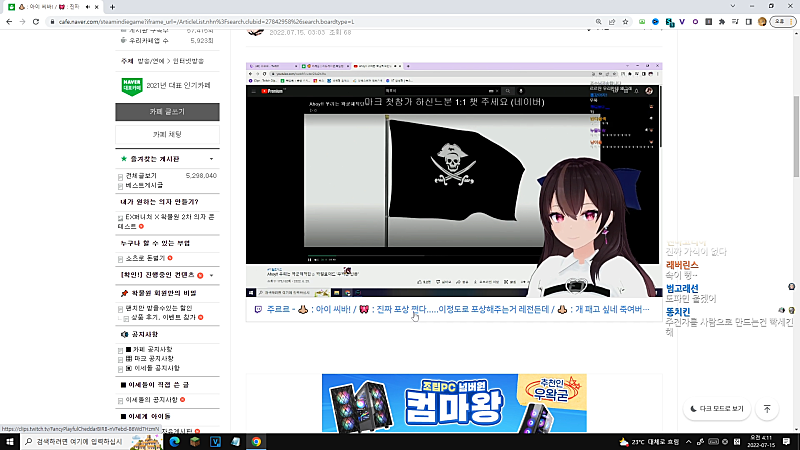The height and width of the screenshot is (450, 800).
Task: Open the purple V extension icon
Action: click(x=682, y=22)
